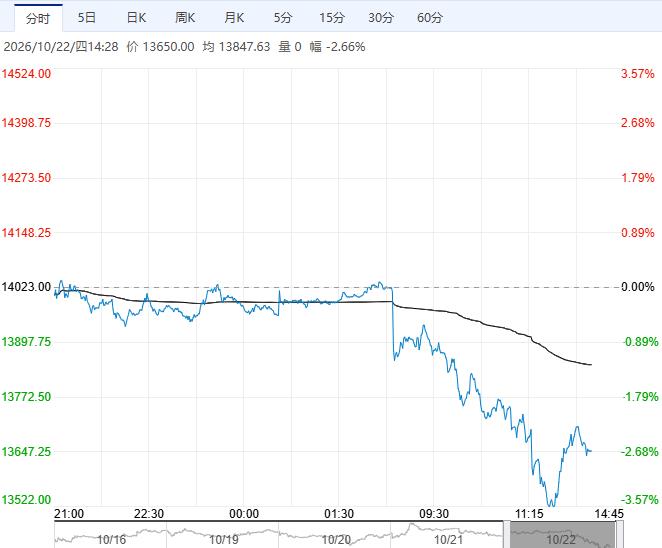Click the 10/20 date in mini timeline

[x=336, y=540]
